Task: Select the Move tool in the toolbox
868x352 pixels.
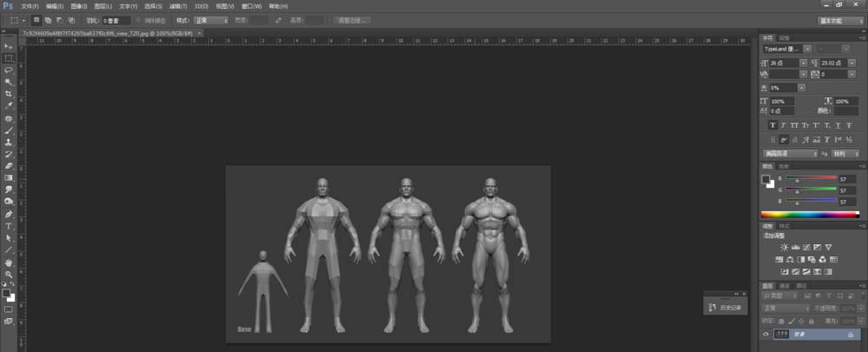Action: pyautogui.click(x=9, y=46)
